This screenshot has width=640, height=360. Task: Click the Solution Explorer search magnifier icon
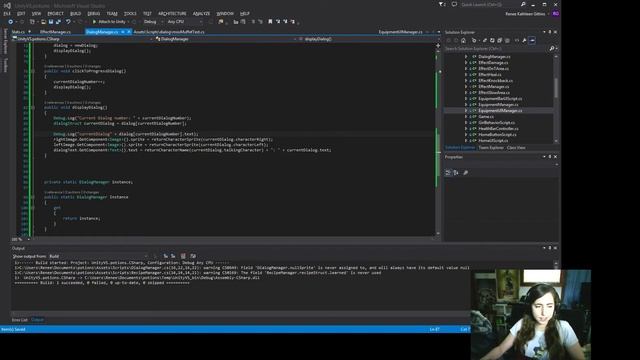click(x=552, y=49)
